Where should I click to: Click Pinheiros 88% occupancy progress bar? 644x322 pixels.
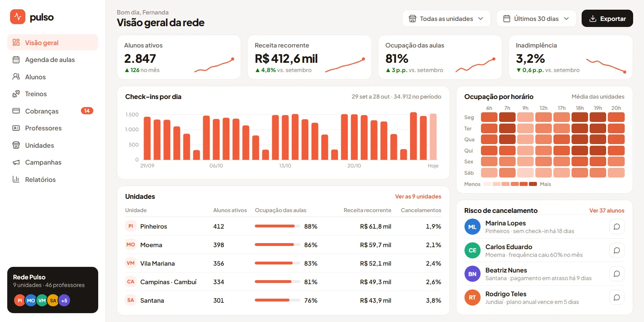tap(277, 226)
